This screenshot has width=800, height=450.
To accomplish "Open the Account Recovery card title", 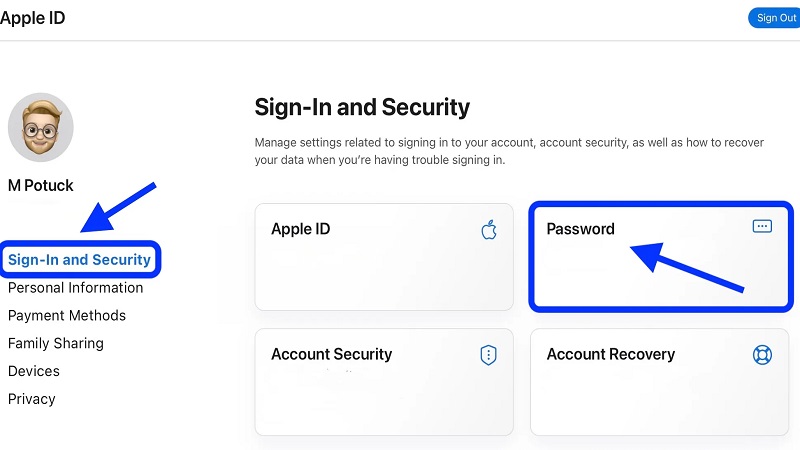I will (x=610, y=354).
